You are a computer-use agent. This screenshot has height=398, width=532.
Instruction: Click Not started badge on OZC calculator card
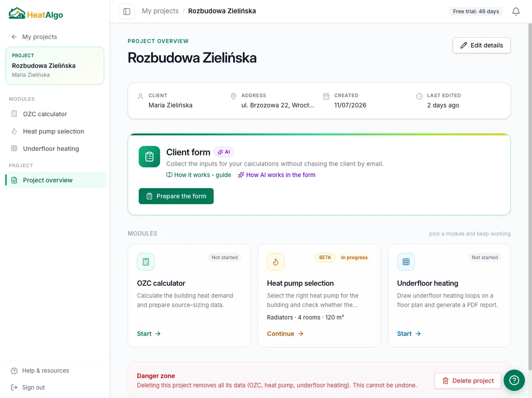tap(225, 257)
